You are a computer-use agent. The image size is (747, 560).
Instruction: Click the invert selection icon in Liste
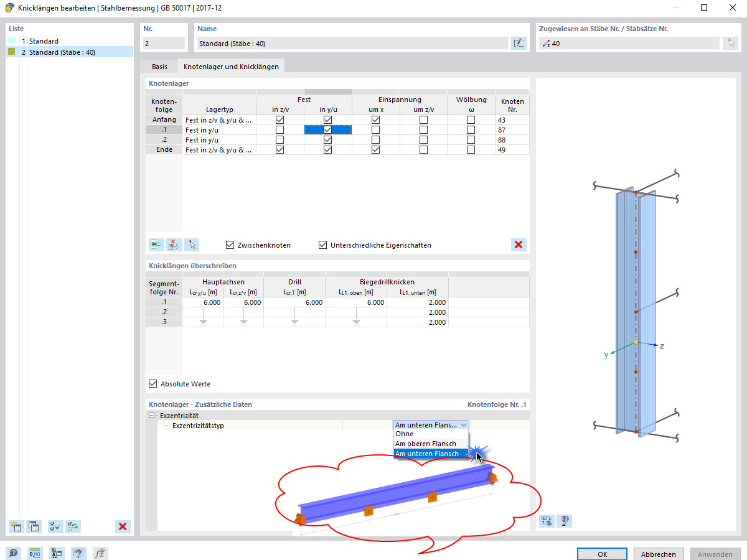coord(73,526)
